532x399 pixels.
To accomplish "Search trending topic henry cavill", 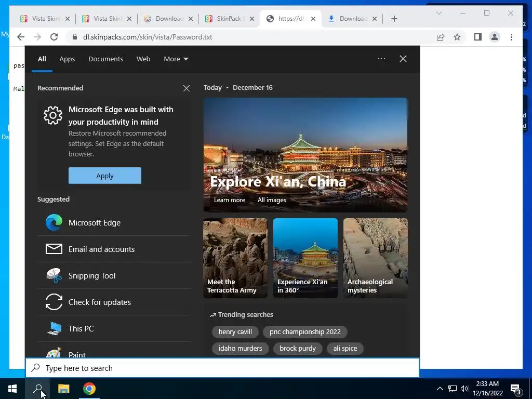I will pos(235,332).
